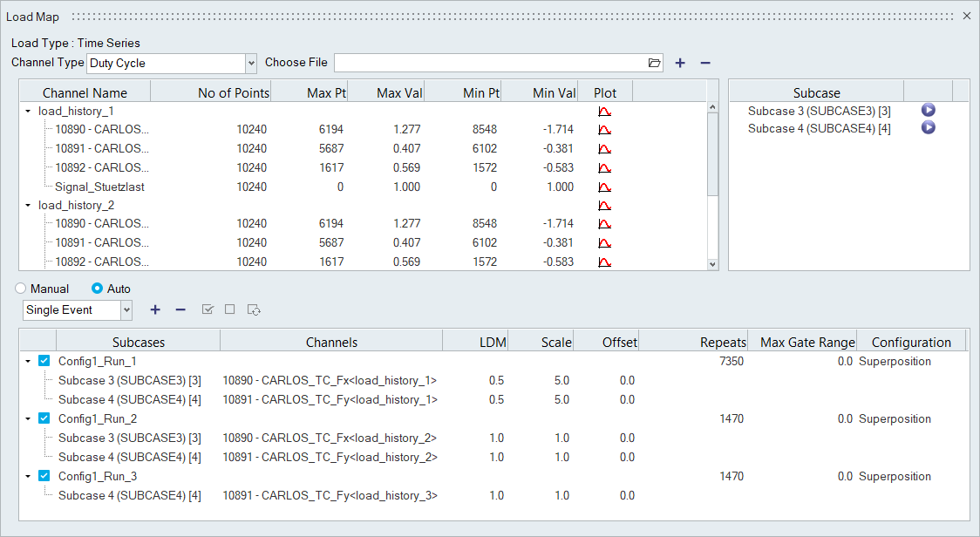This screenshot has width=980, height=537.
Task: Click the plus icon next to Choose File
Action: pyautogui.click(x=680, y=63)
